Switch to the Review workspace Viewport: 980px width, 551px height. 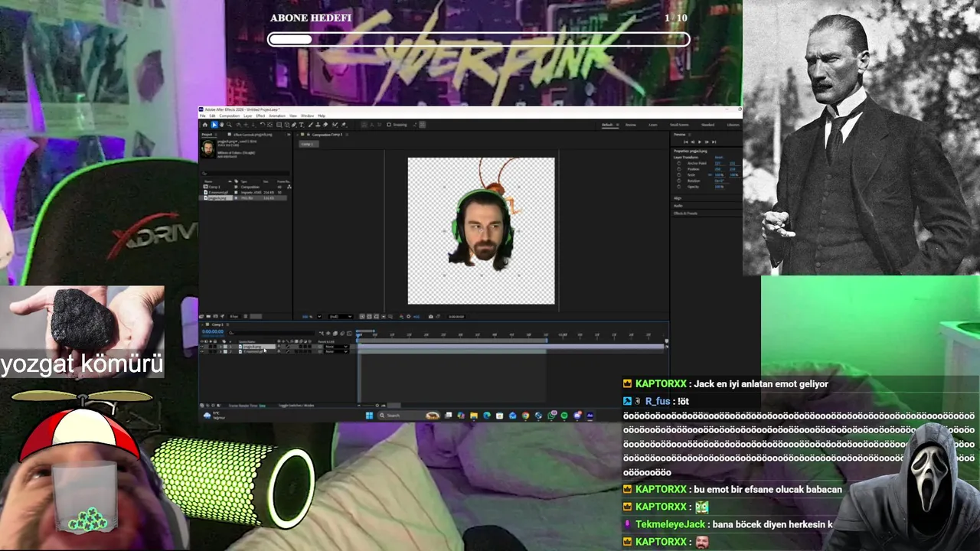pos(631,125)
